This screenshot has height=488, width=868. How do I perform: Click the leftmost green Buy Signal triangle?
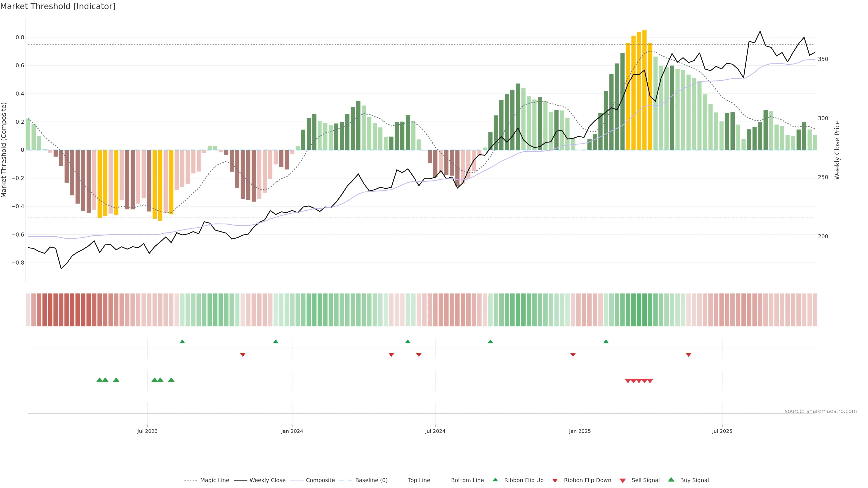click(x=99, y=380)
